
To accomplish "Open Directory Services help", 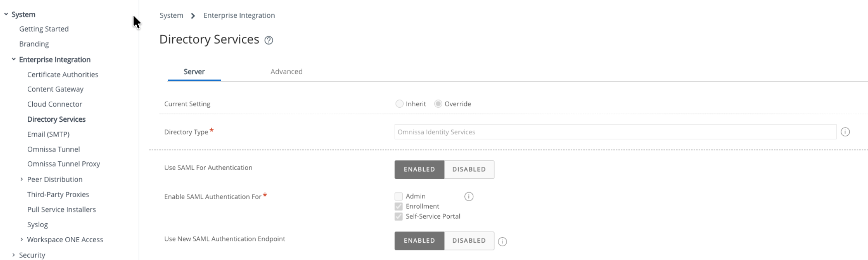I will pyautogui.click(x=269, y=40).
